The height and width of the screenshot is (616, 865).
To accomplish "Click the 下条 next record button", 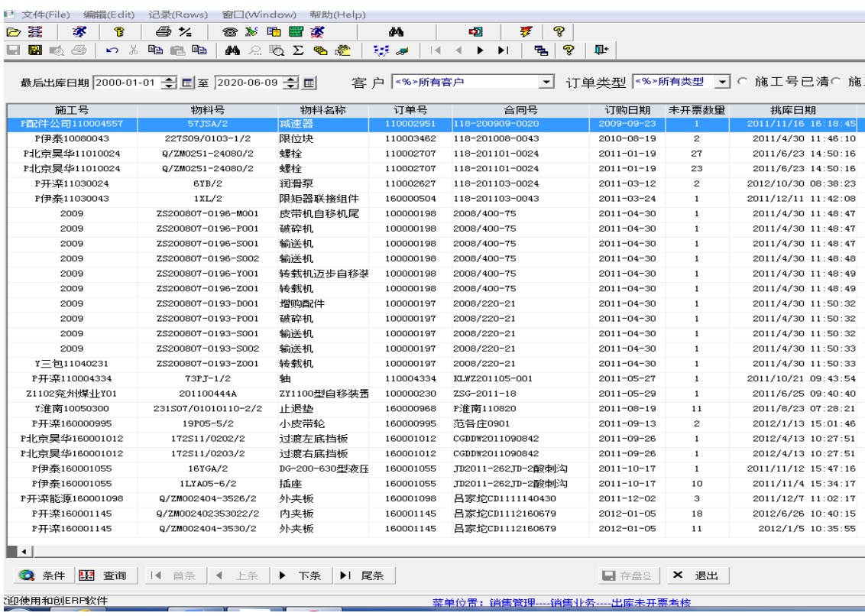I will coord(300,575).
